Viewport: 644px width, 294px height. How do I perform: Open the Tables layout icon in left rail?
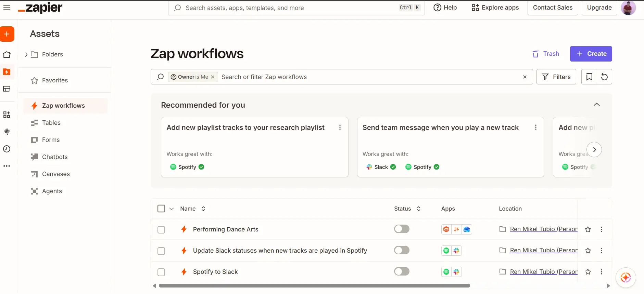[7, 89]
